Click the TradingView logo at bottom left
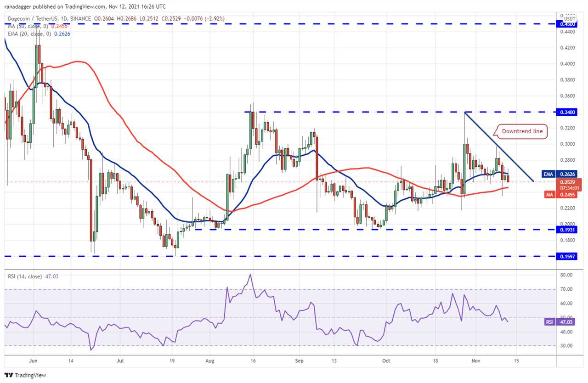This screenshot has height=383, width=588. 25,375
